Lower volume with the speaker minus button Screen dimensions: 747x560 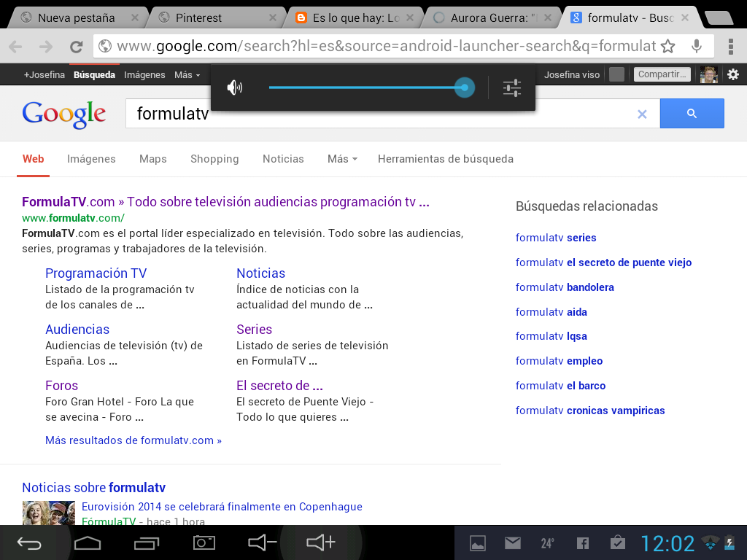263,542
